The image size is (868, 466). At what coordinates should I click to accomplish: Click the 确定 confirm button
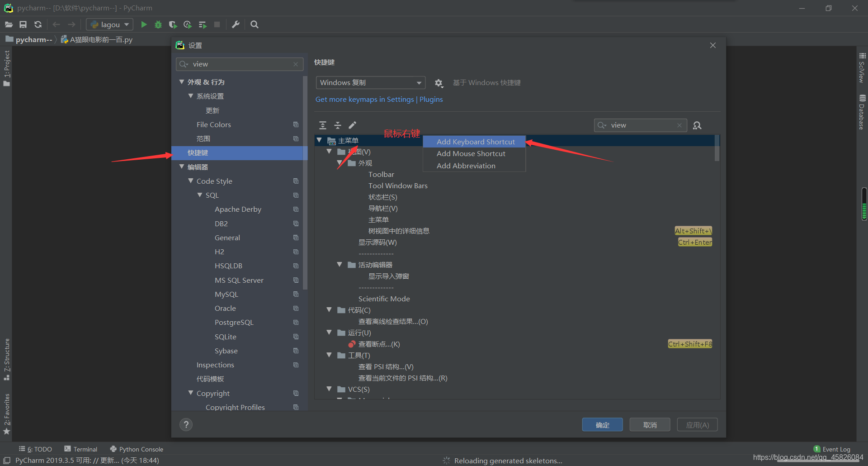pyautogui.click(x=602, y=425)
